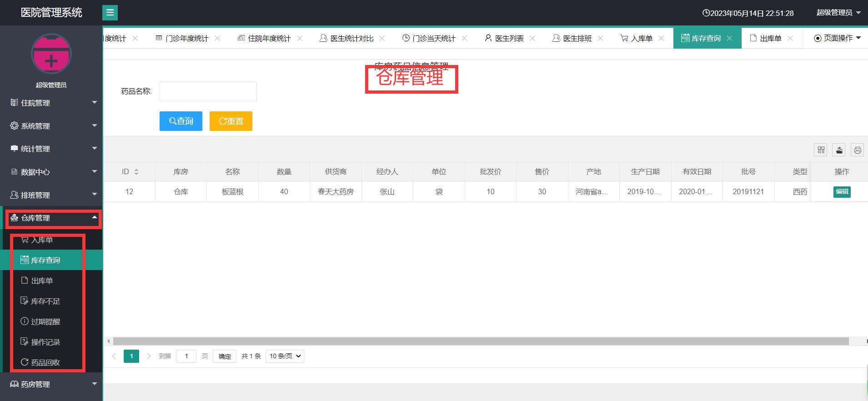Open the 10 条/页 page size dropdown
The height and width of the screenshot is (401, 868).
point(285,356)
